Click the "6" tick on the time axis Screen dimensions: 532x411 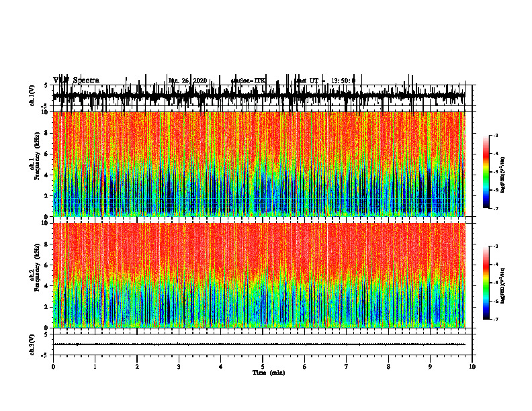[x=304, y=367]
